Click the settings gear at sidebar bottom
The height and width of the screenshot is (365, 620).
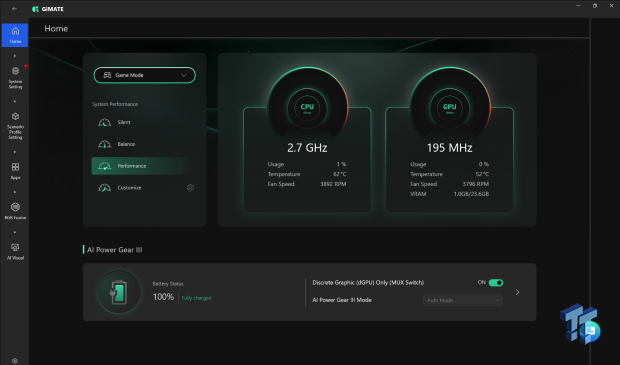(15, 361)
